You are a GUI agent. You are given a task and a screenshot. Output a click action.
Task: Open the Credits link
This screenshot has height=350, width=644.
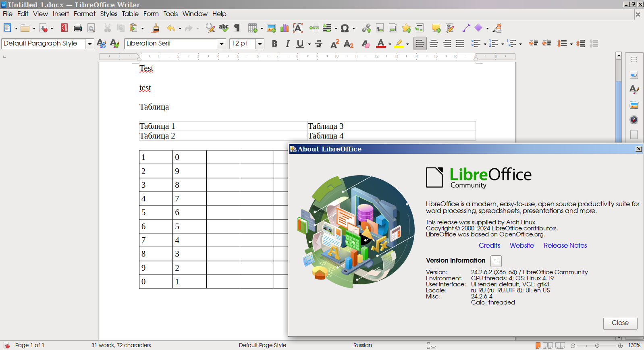[x=489, y=246]
